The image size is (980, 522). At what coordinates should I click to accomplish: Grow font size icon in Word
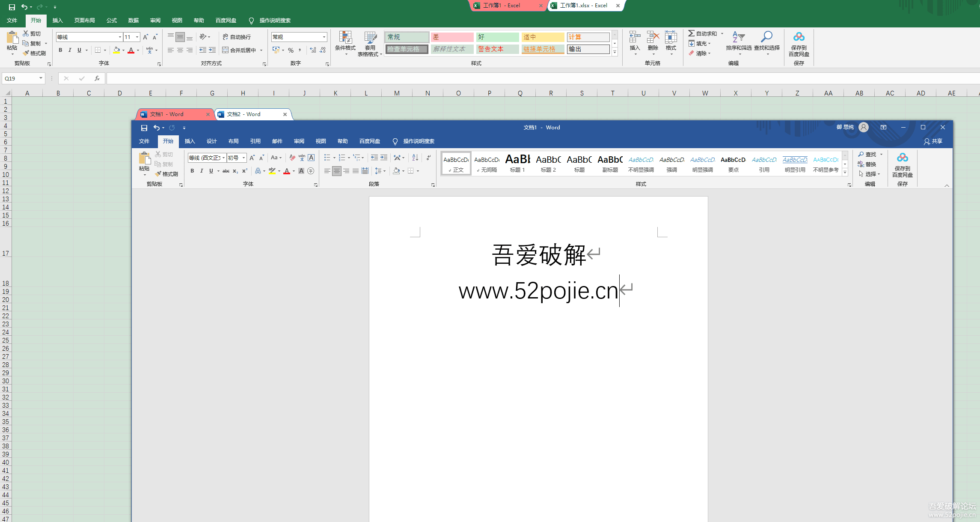click(252, 158)
